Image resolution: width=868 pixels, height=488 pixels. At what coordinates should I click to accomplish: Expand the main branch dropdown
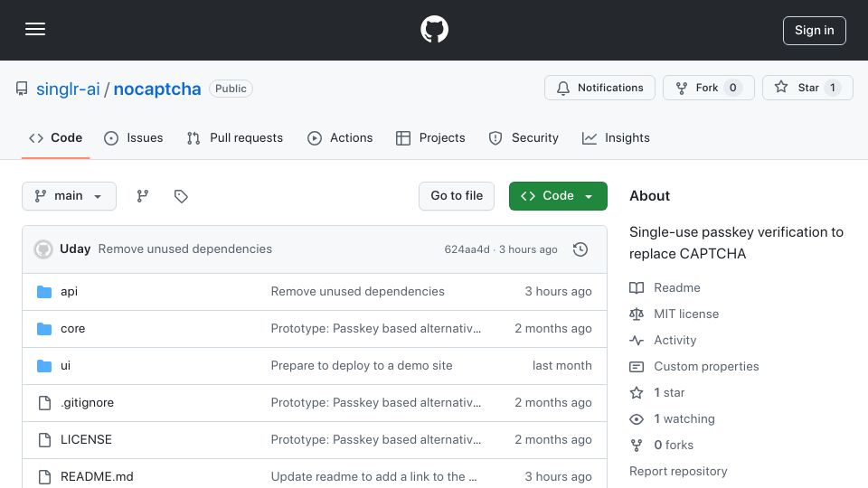[x=70, y=196]
